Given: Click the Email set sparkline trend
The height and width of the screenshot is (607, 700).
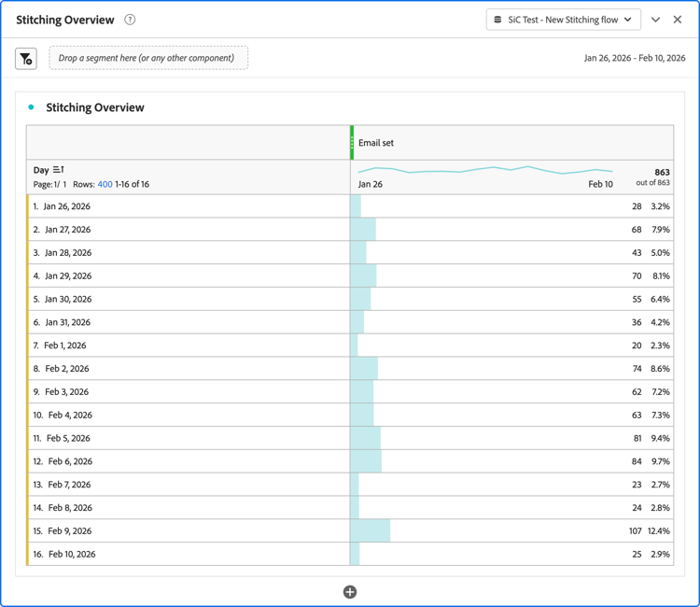Looking at the screenshot, I should tap(485, 170).
